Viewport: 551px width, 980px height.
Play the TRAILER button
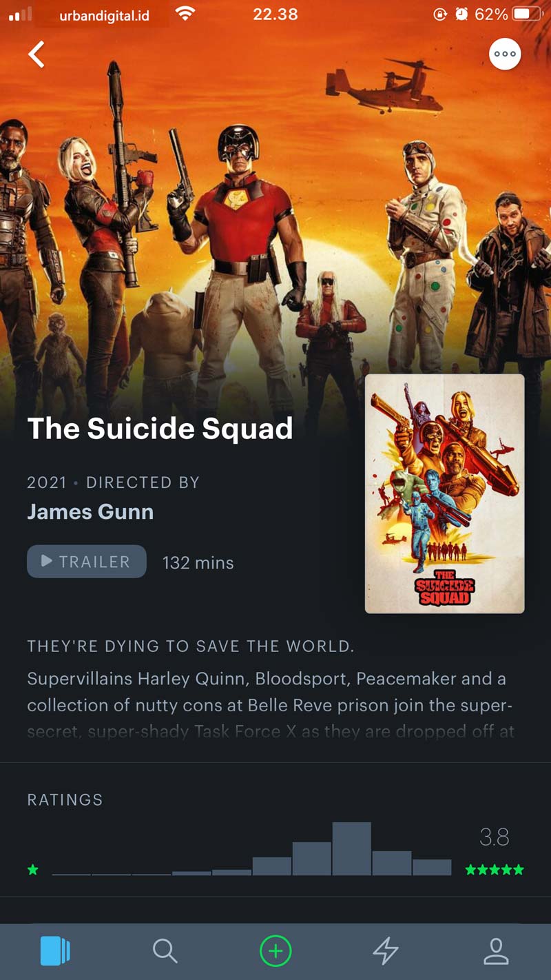(87, 562)
